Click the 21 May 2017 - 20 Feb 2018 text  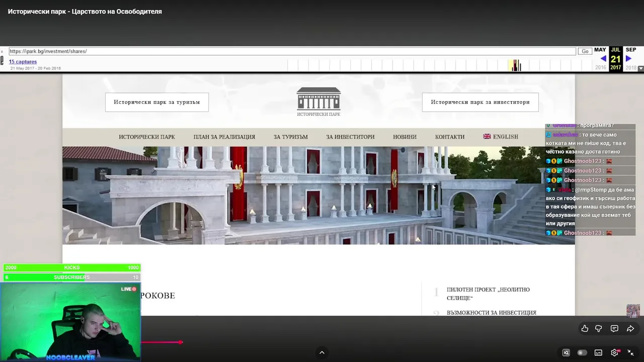pos(35,68)
